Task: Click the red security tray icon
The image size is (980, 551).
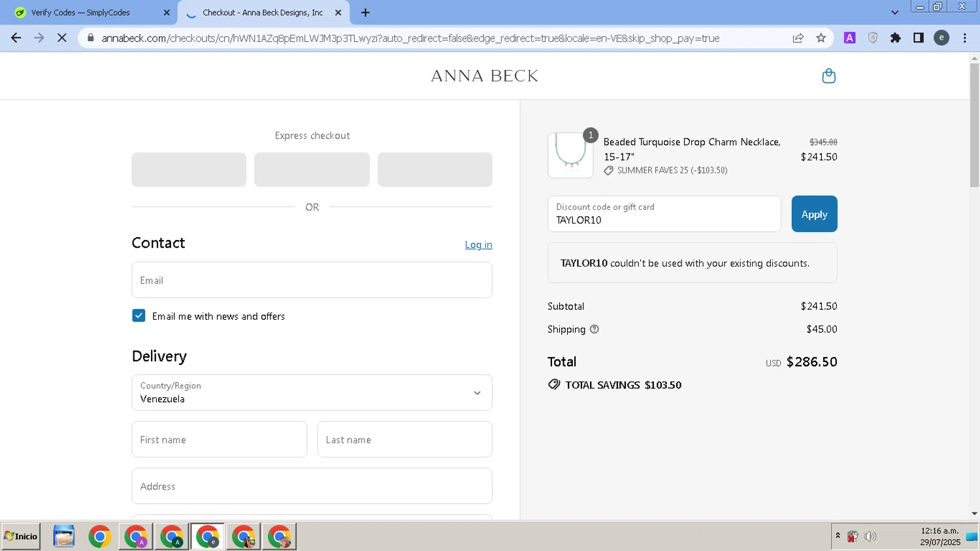Action: tap(853, 537)
